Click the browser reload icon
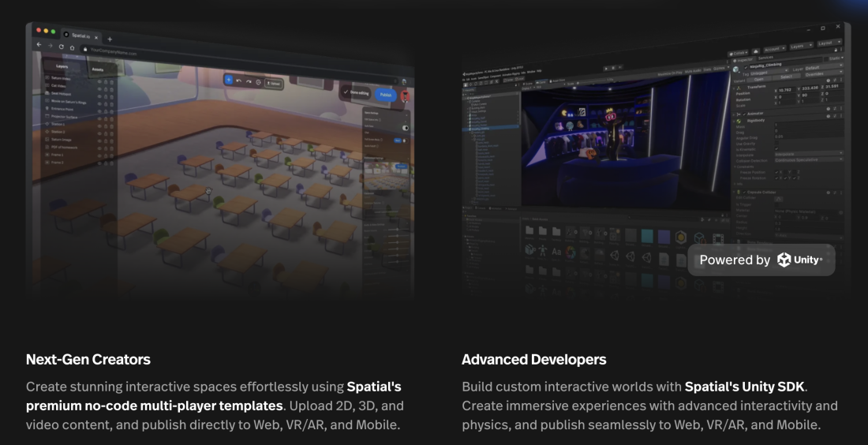The height and width of the screenshot is (445, 868). pyautogui.click(x=61, y=47)
